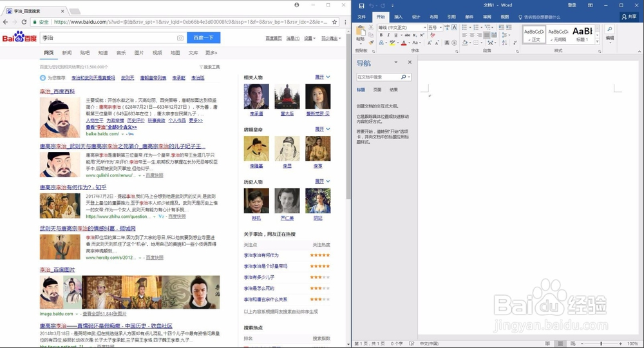Switch to 设计 ribbon tab

tap(416, 17)
